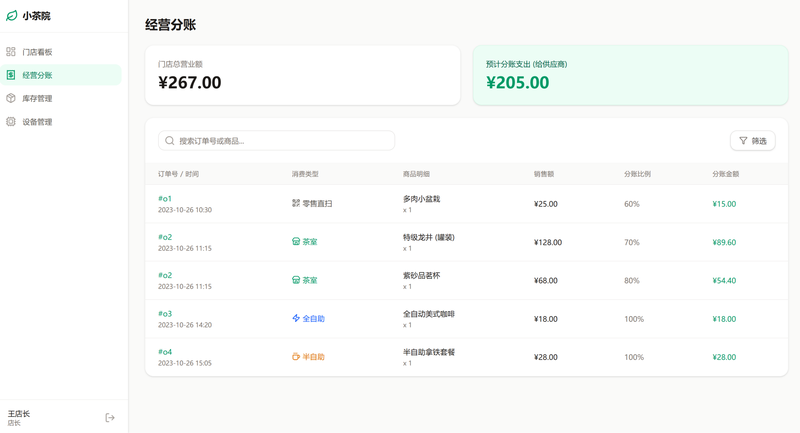800x433 pixels.
Task: Click the 库存管理 box icon
Action: coord(11,98)
